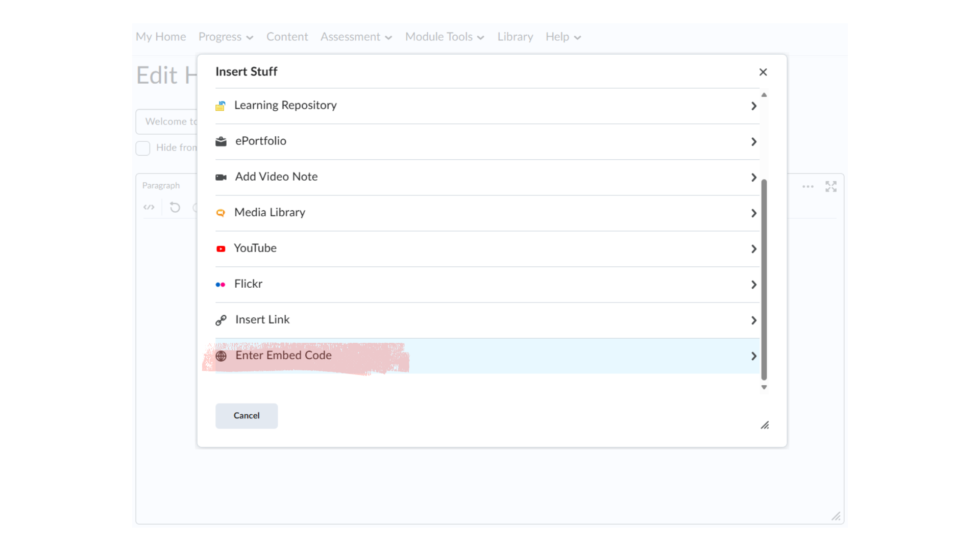Screen dimensions: 980x551
Task: Toggle the Hide from checkbox
Action: 142,148
